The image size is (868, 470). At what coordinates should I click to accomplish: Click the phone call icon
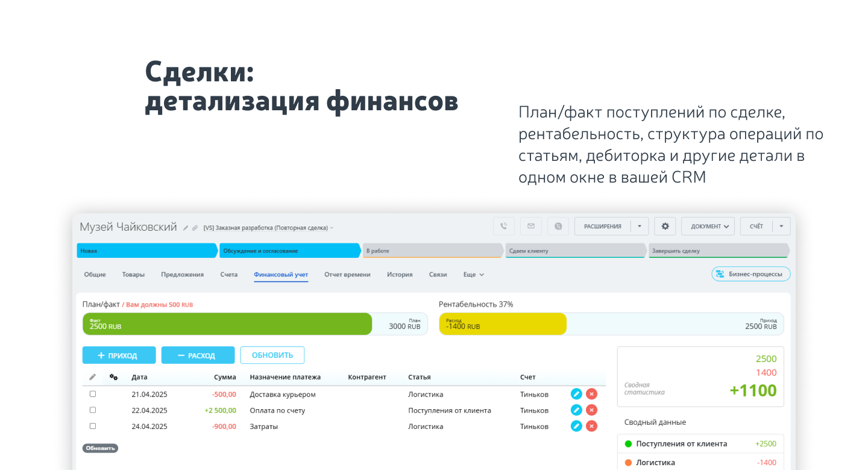504,226
